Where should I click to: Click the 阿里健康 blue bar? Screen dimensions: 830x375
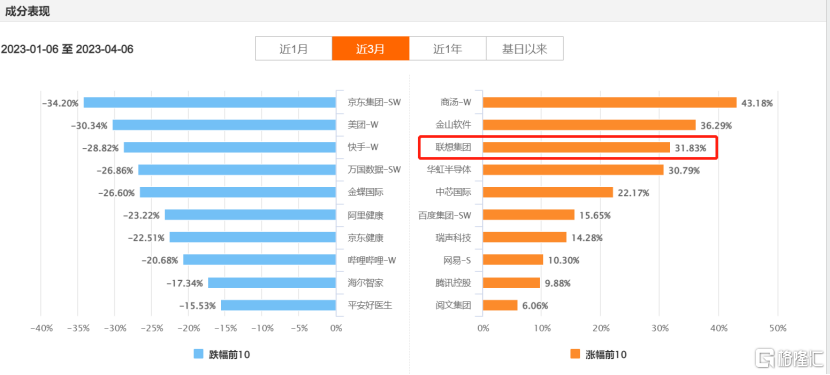[251, 215]
